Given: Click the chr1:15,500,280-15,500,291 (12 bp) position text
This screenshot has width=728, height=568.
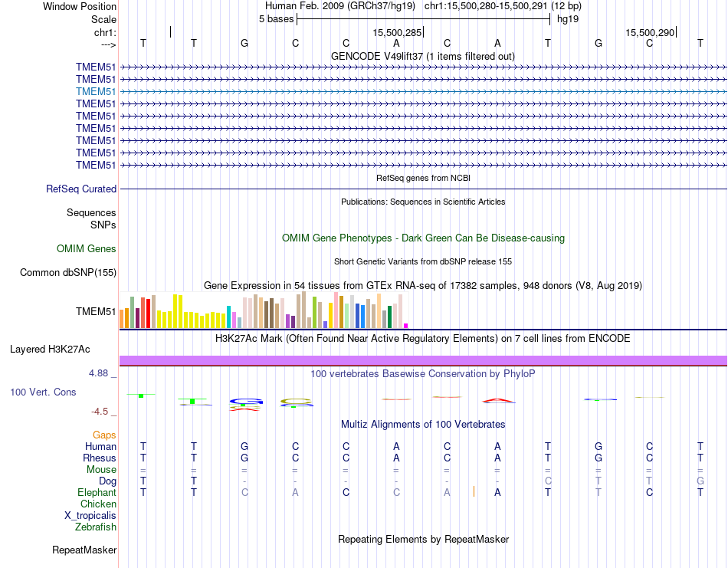Looking at the screenshot, I should (x=503, y=6).
